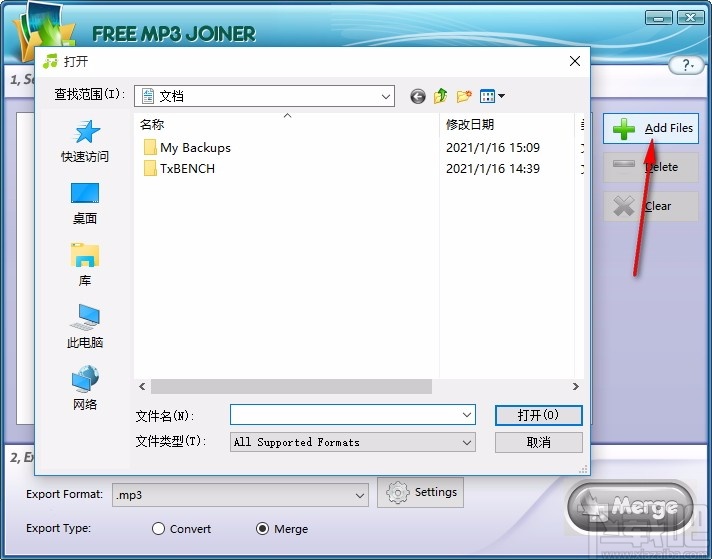Select the TxBENCH folder icon
712x560 pixels.
pyautogui.click(x=150, y=168)
